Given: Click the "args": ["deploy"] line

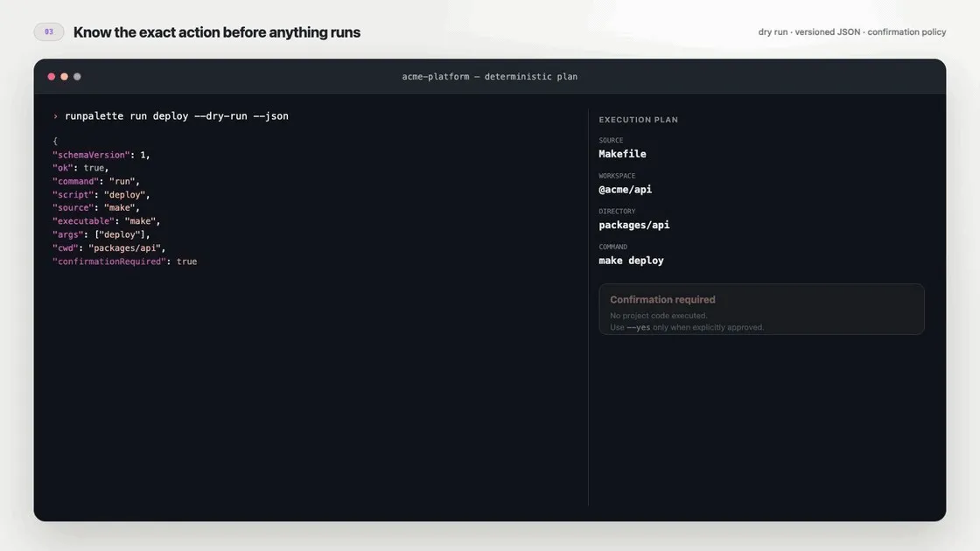Looking at the screenshot, I should [x=101, y=235].
